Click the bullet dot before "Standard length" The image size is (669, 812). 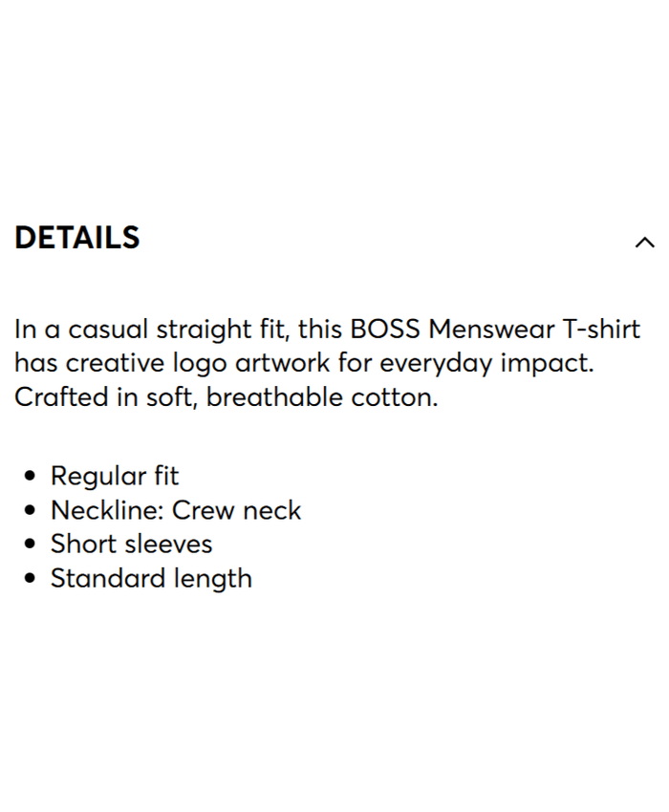click(x=32, y=579)
